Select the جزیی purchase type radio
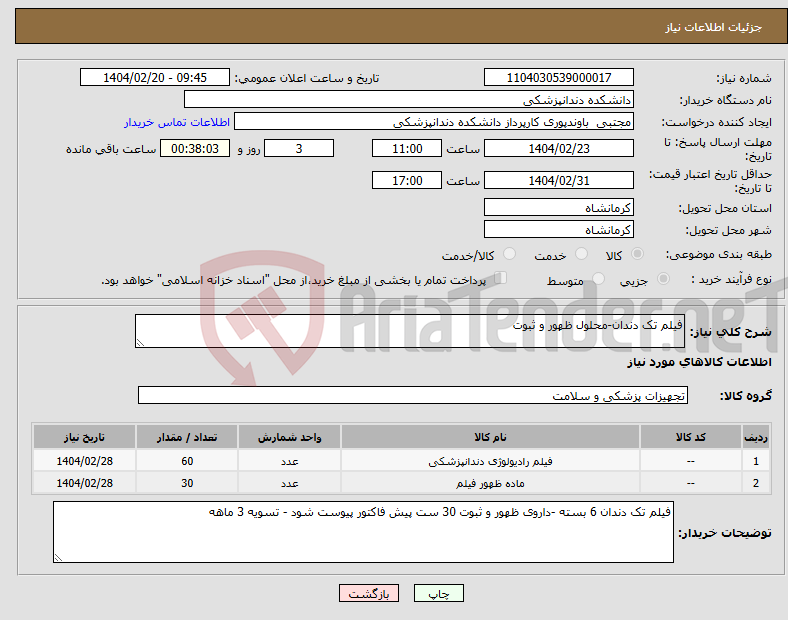This screenshot has height=620, width=788. (x=663, y=278)
